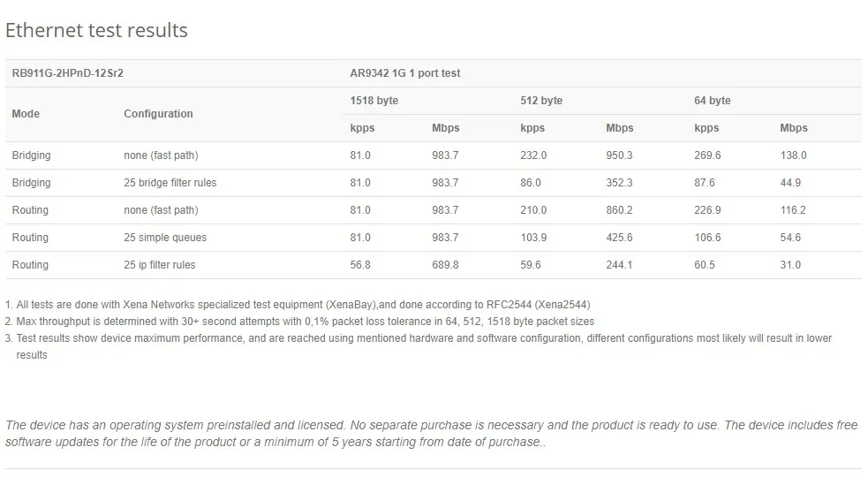Click the 512 byte column header

[541, 101]
